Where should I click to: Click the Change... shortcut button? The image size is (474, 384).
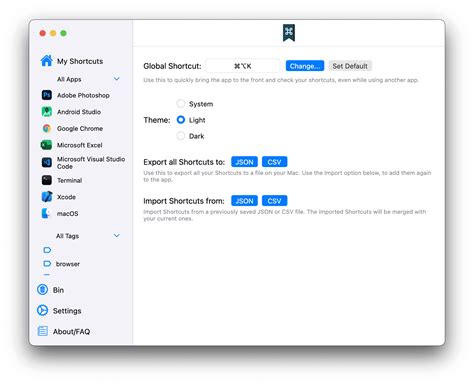point(305,66)
